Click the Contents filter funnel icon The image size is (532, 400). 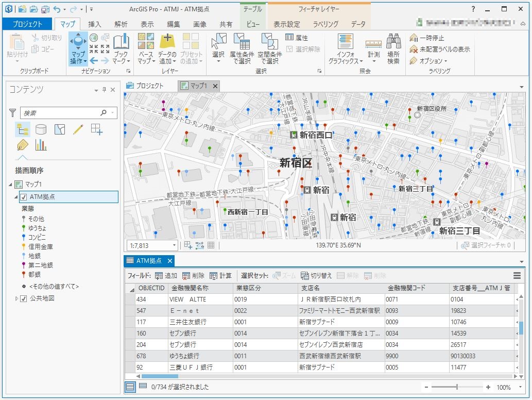(x=12, y=113)
